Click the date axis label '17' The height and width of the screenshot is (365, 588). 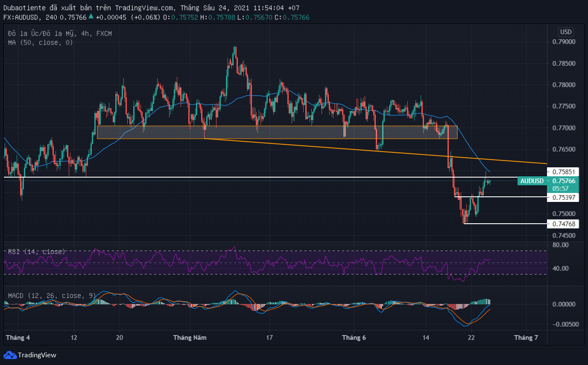tap(269, 337)
